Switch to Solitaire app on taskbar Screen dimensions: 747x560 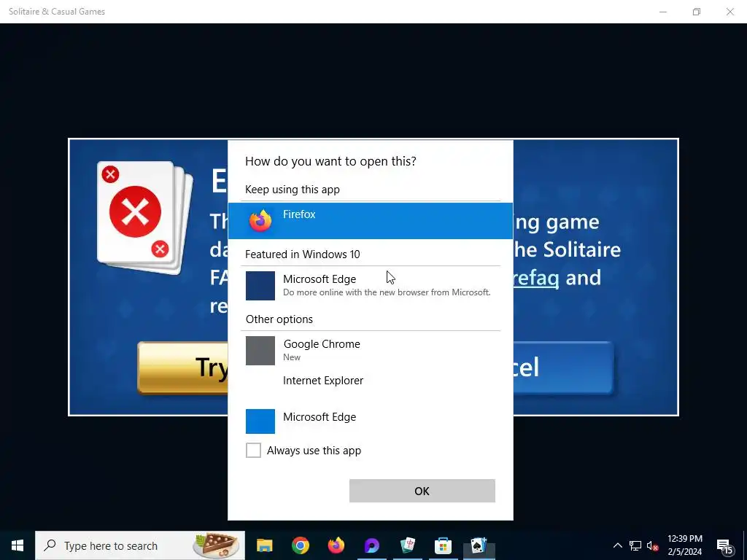click(479, 545)
